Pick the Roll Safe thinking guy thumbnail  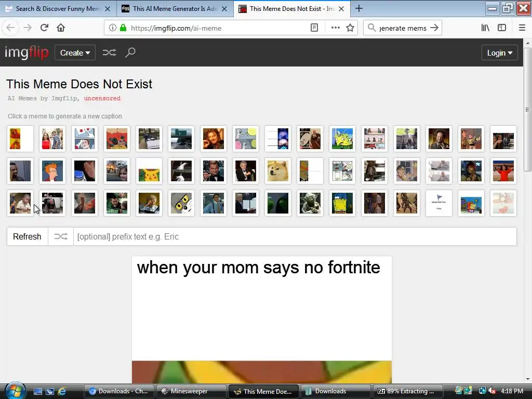coord(20,171)
